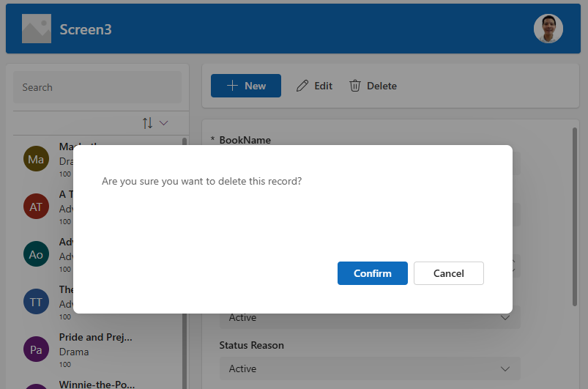Expand the Status Reason dropdown
The image size is (588, 389).
[x=369, y=368]
